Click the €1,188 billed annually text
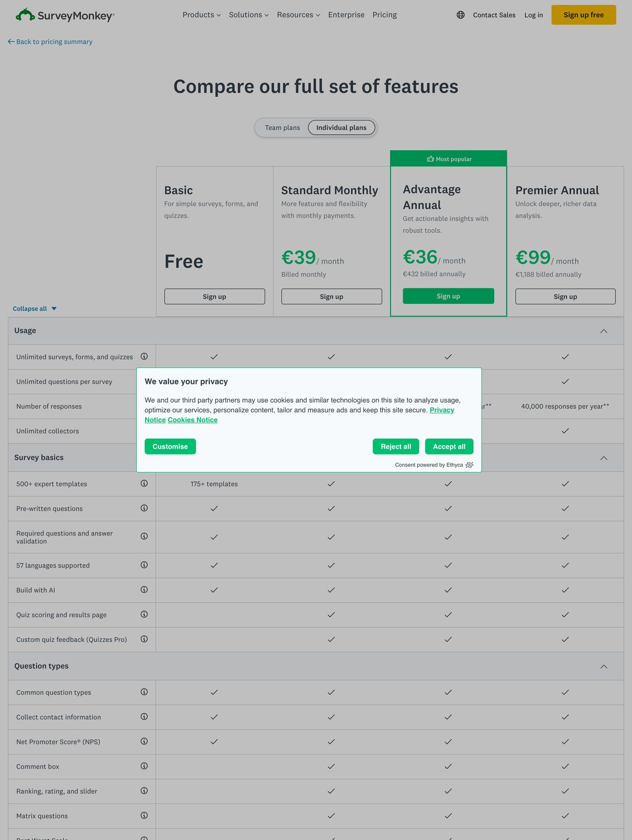The width and height of the screenshot is (632, 840). tap(549, 274)
